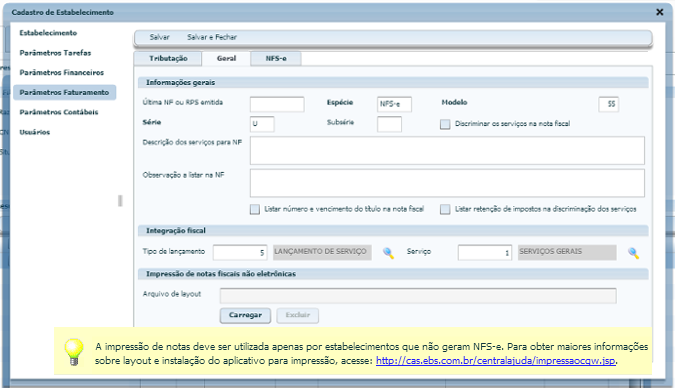This screenshot has height=388, width=675.
Task: Focus the Tipo de lançamento code field
Action: tap(240, 252)
